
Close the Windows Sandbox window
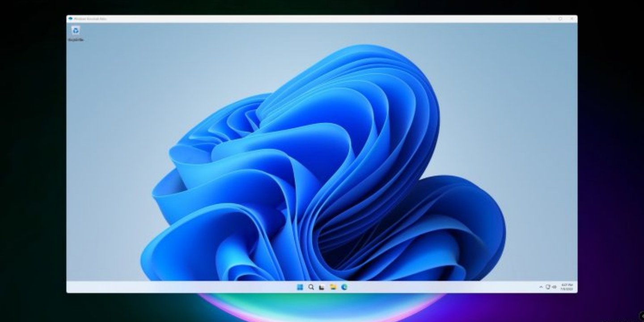tap(572, 19)
